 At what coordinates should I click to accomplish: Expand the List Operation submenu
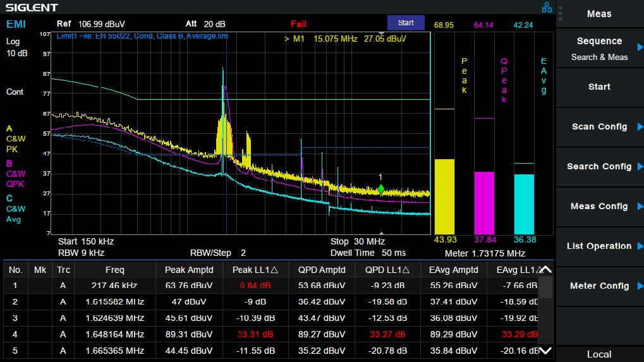click(599, 246)
